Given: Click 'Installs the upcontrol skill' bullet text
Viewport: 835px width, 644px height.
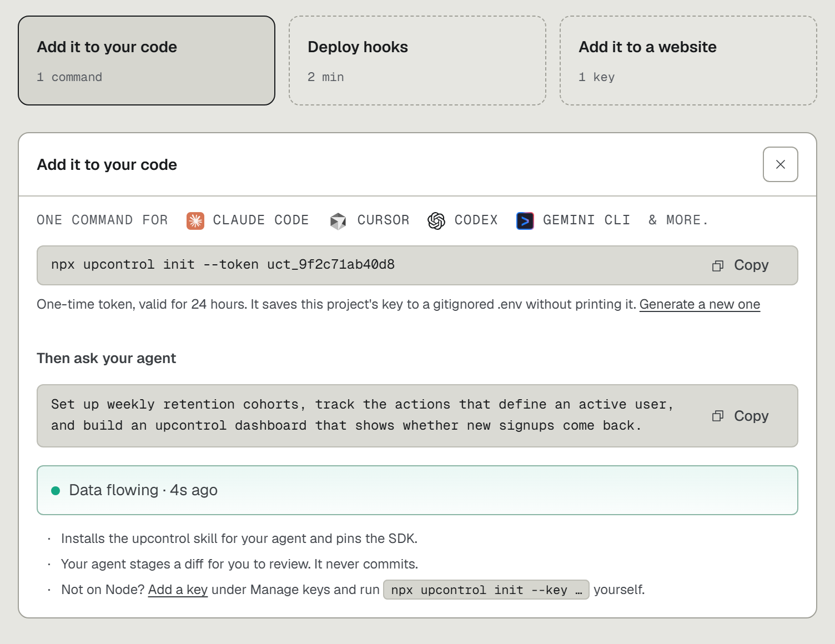Looking at the screenshot, I should click(x=239, y=539).
